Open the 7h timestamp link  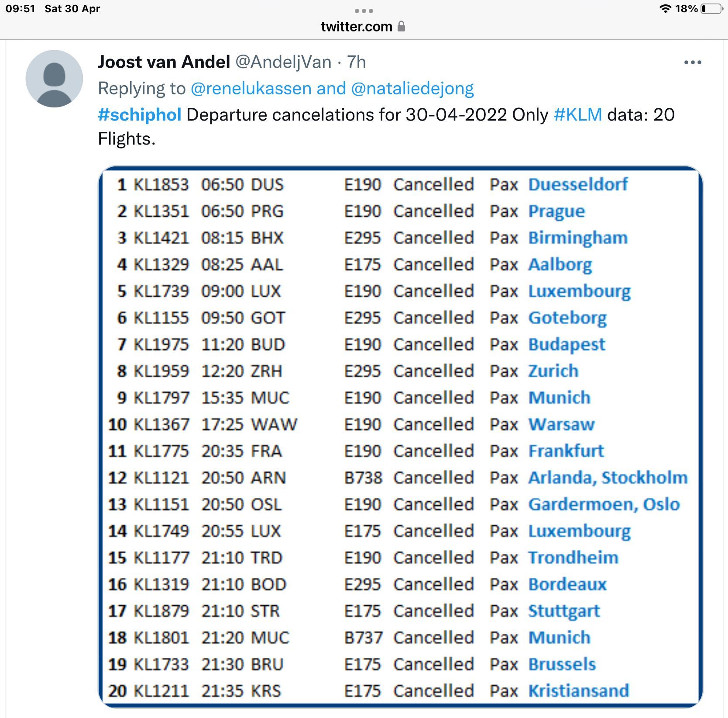point(356,62)
